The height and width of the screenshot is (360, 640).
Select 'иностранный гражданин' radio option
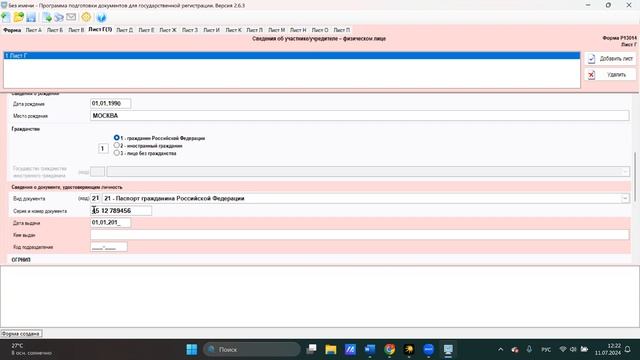click(x=117, y=145)
